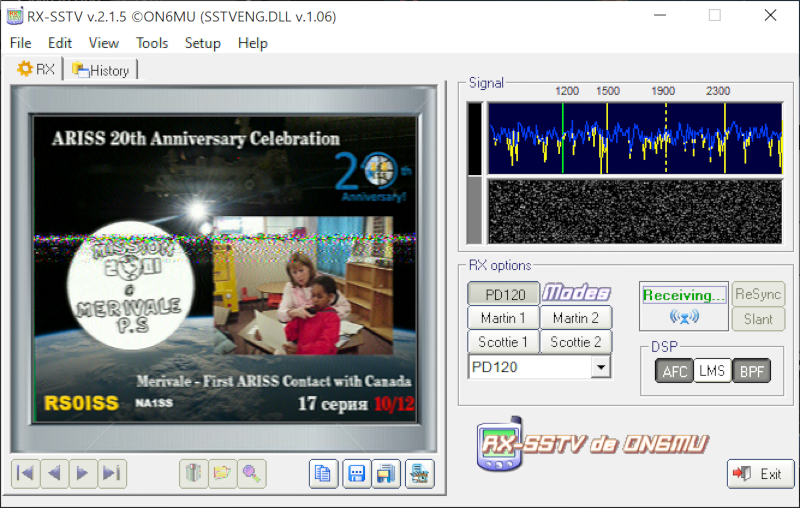Click the ReSync button
This screenshot has height=508, width=800.
(x=758, y=294)
